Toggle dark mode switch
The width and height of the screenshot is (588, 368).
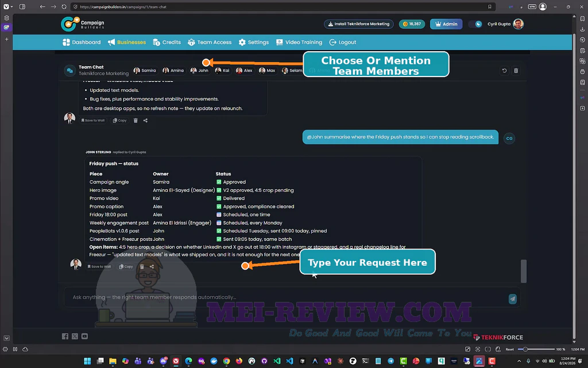pyautogui.click(x=475, y=24)
